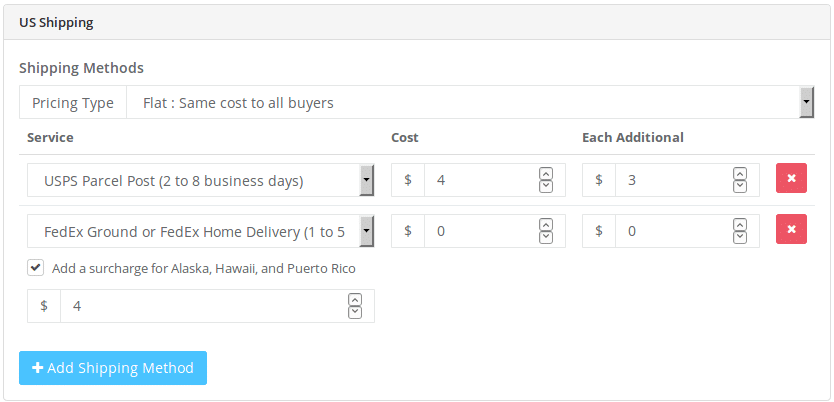The image size is (834, 402).
Task: Decrease the surcharge amount with down arrow
Action: pos(355,312)
